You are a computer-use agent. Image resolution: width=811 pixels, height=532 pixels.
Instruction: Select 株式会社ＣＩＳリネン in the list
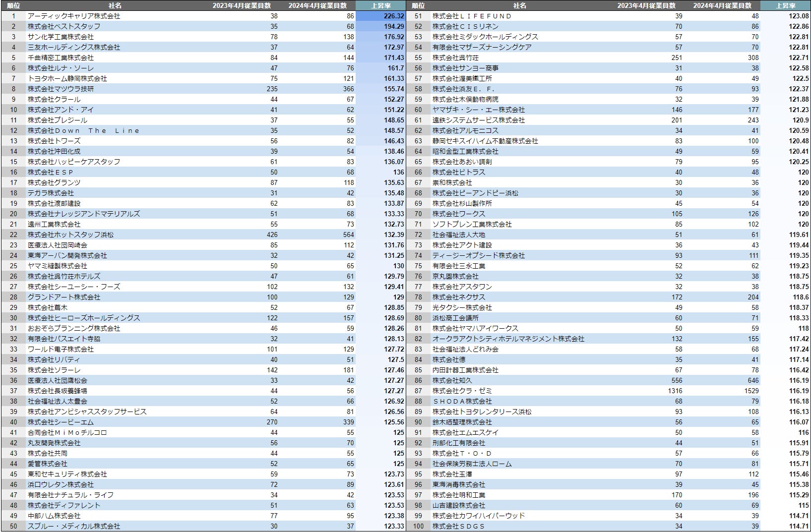pos(465,26)
